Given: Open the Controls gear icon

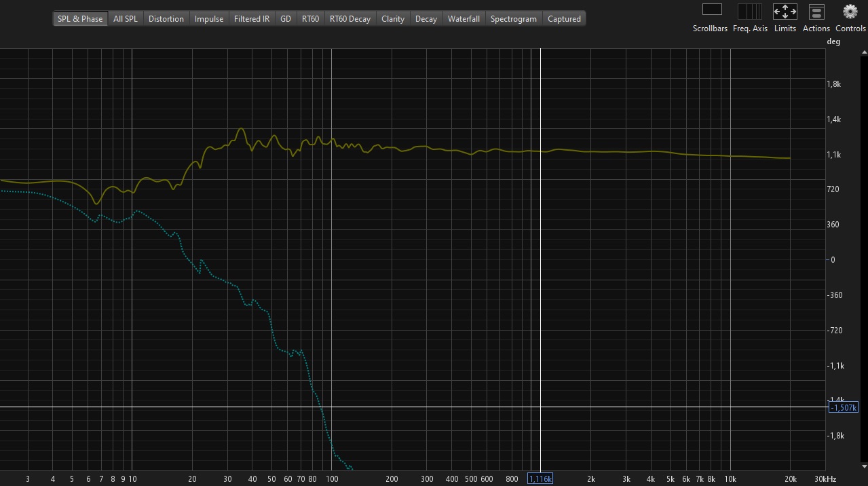Looking at the screenshot, I should [850, 12].
